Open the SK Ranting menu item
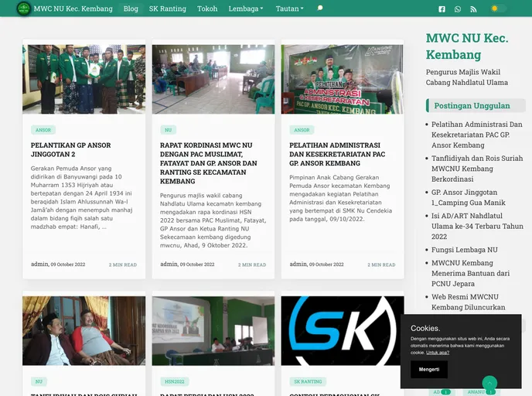The image size is (532, 396). [167, 9]
